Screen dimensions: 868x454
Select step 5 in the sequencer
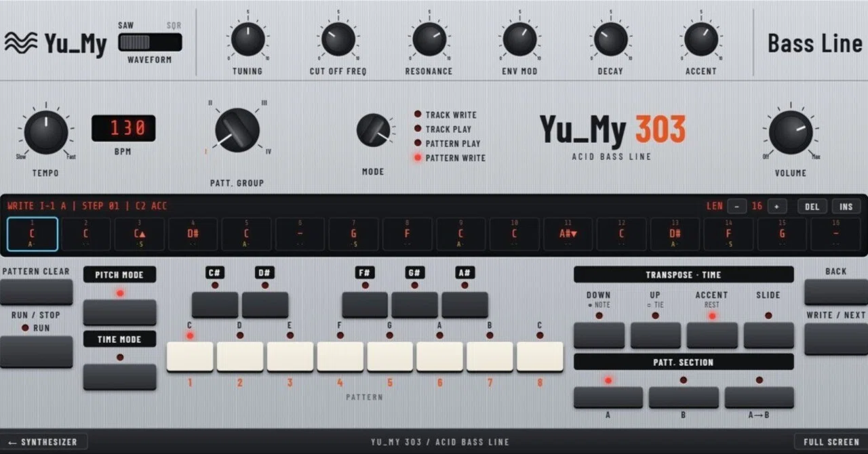pyautogui.click(x=246, y=234)
